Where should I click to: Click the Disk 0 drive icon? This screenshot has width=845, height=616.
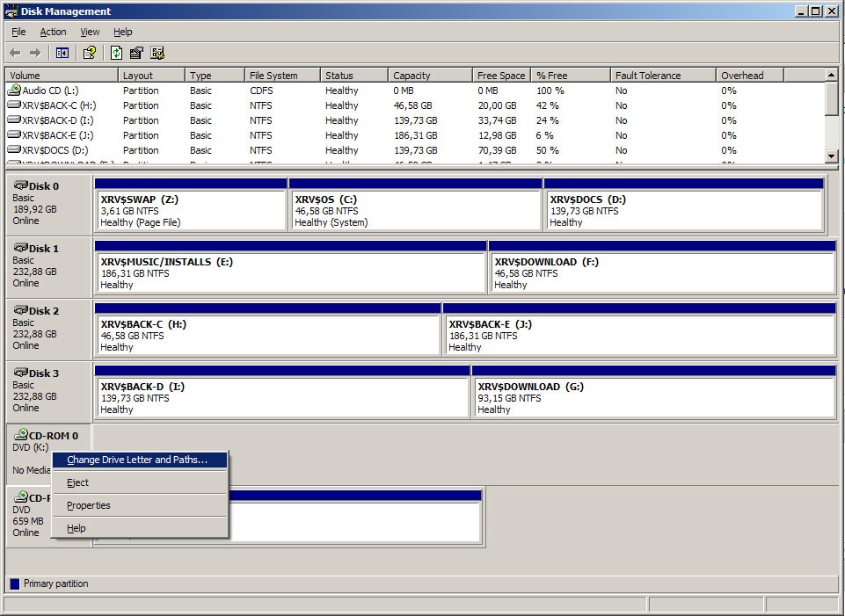(20, 186)
